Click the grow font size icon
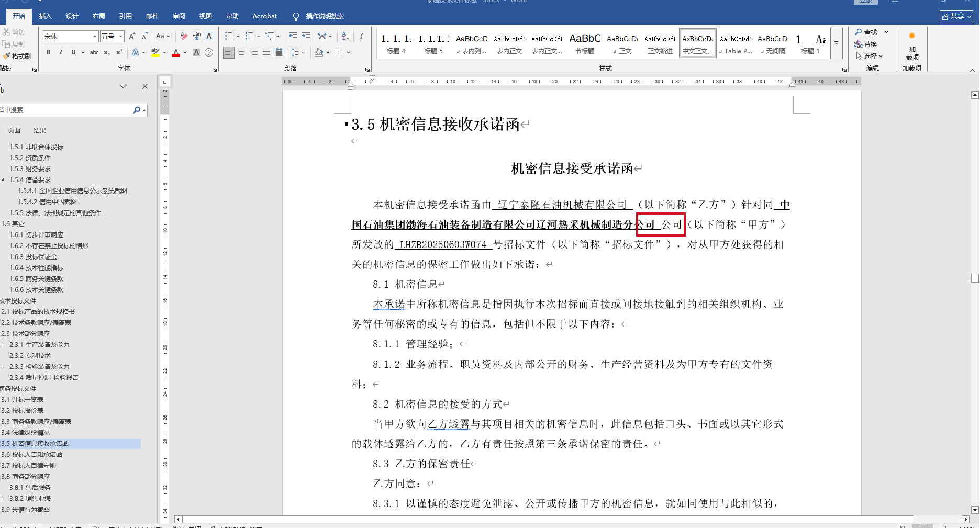Image resolution: width=980 pixels, height=528 pixels. [132, 36]
